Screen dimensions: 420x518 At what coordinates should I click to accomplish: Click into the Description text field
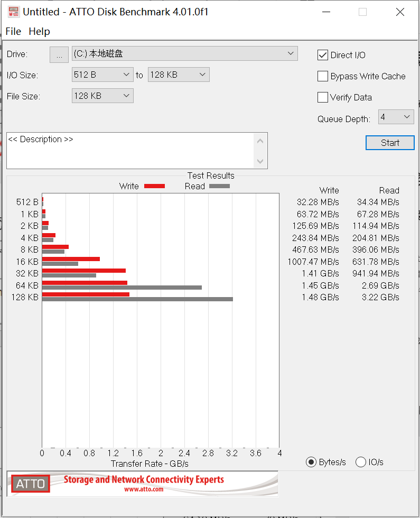(x=130, y=151)
